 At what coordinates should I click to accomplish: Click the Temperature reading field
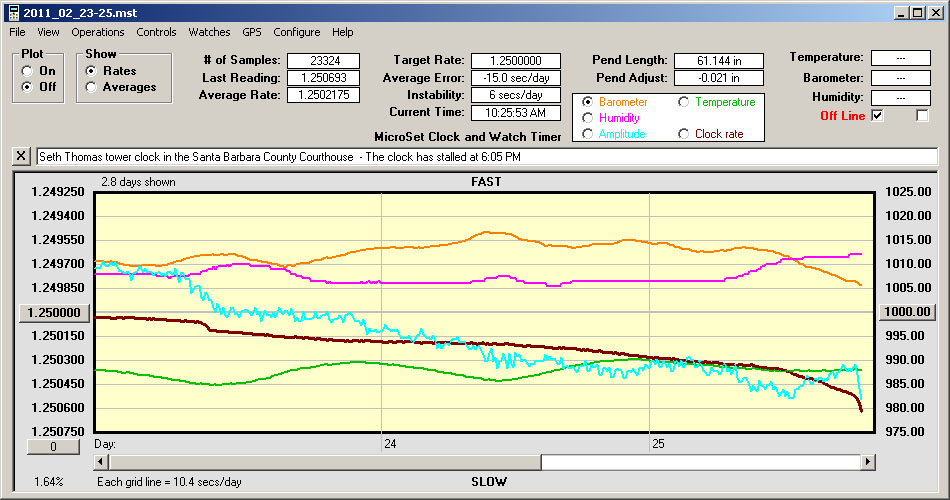(x=901, y=58)
